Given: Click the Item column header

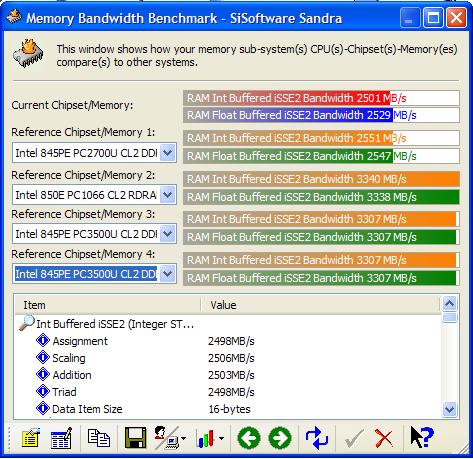Looking at the screenshot, I should (x=107, y=305).
